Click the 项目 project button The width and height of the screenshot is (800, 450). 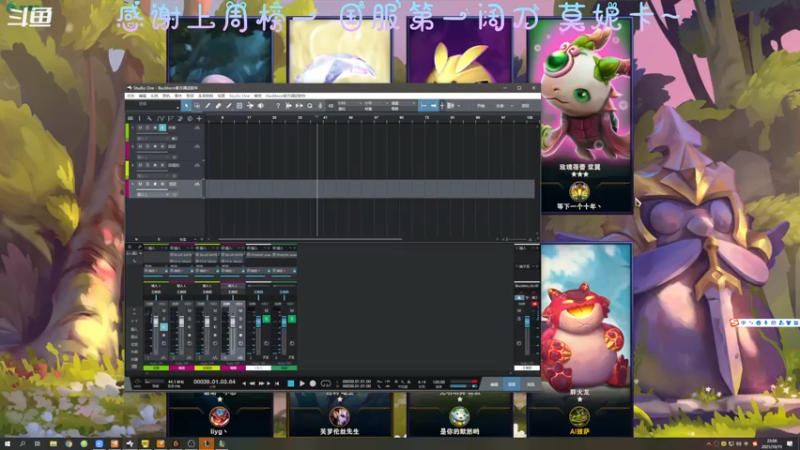[526, 106]
